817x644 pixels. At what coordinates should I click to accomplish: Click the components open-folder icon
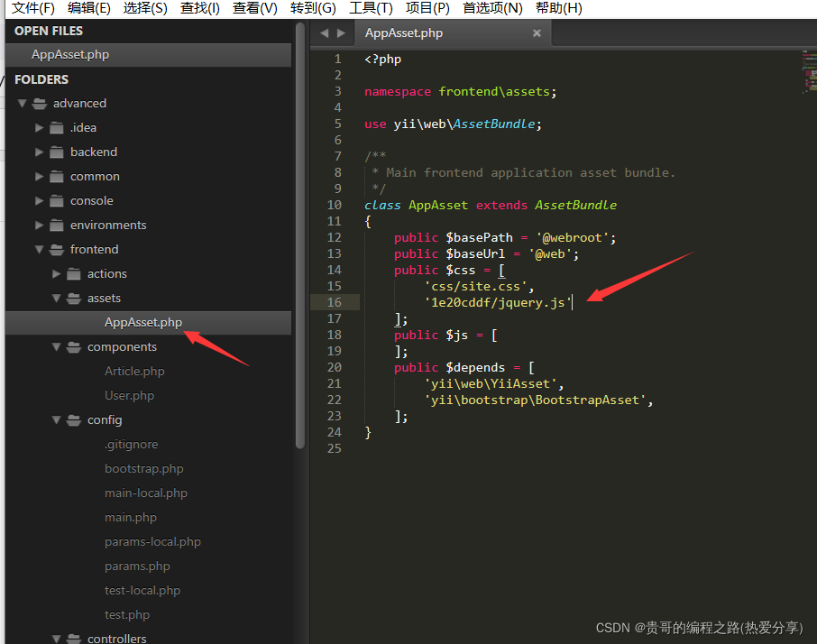pyautogui.click(x=73, y=347)
